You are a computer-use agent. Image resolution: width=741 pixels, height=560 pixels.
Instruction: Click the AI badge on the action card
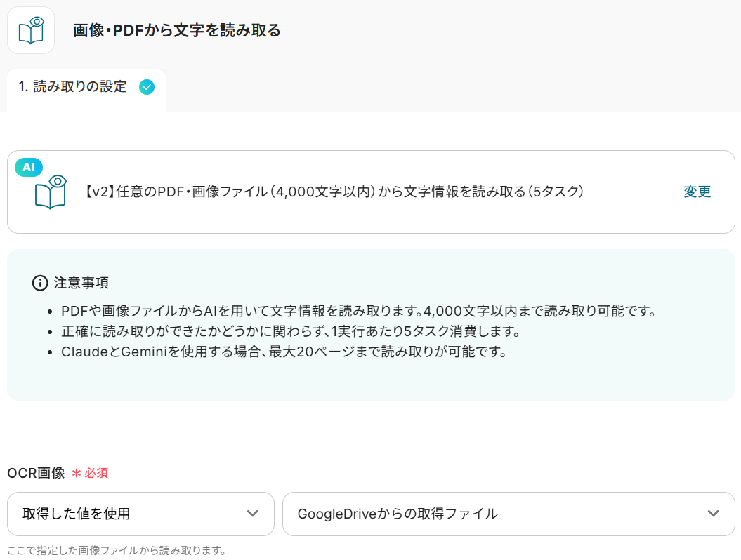tap(29, 167)
